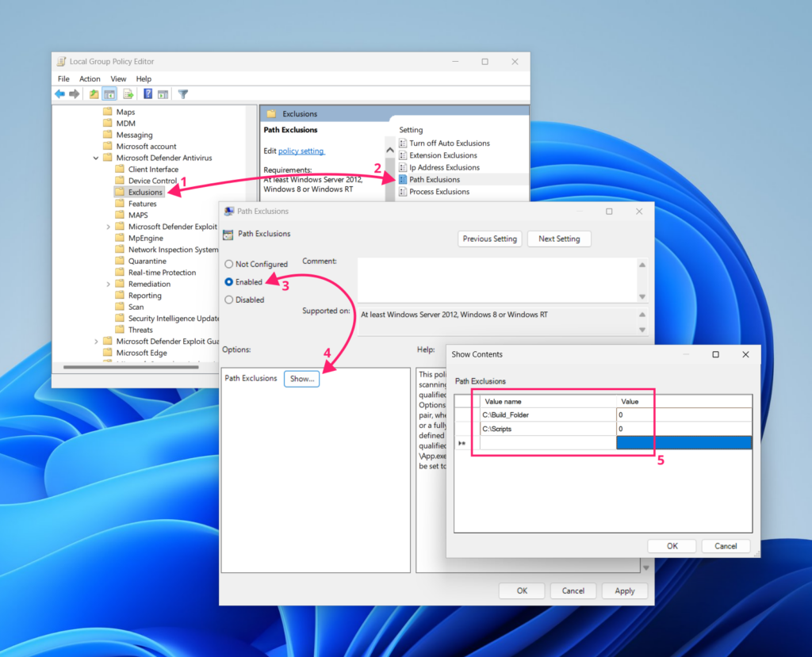Click the blue Help question mark icon
This screenshot has height=657, width=812.
147,94
